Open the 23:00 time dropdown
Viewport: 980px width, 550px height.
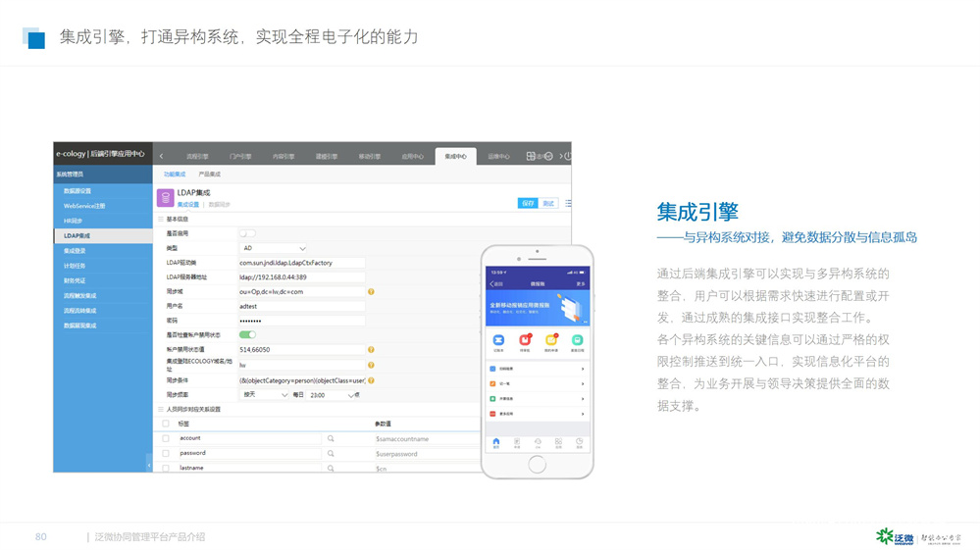pos(332,395)
